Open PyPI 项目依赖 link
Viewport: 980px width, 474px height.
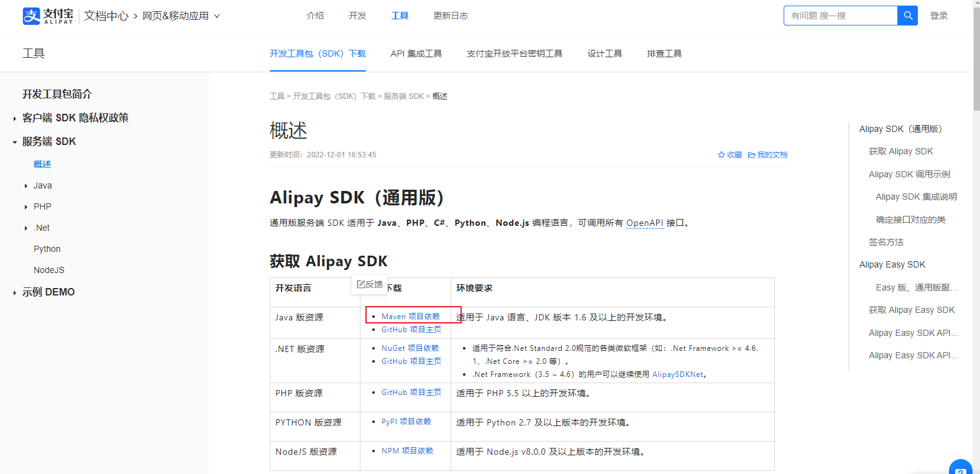pyautogui.click(x=406, y=422)
